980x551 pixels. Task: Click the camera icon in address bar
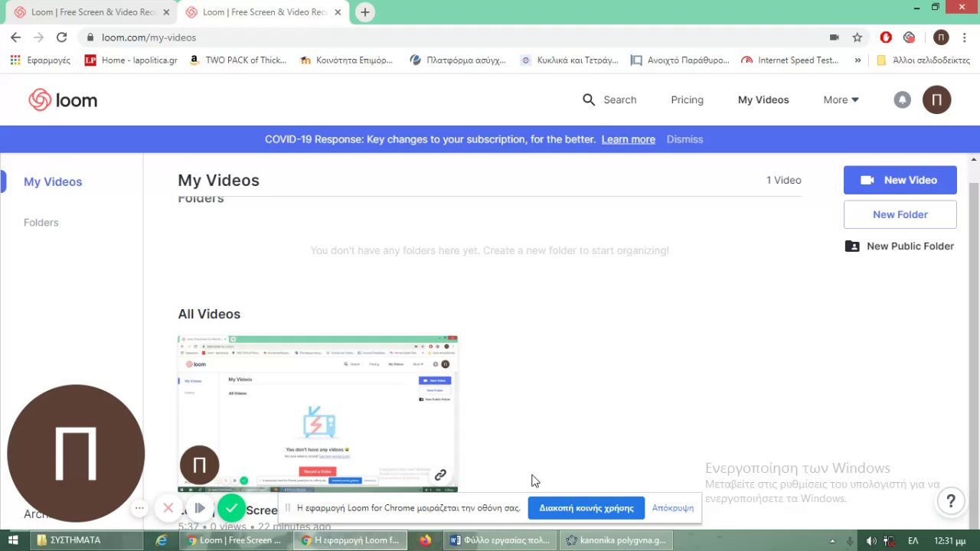click(x=835, y=37)
